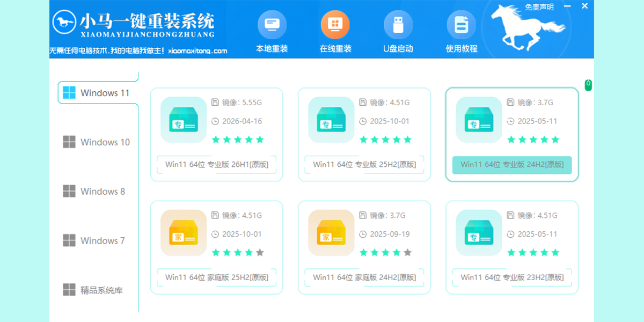
Task: Click the Windows 10 logo icon in sidebar
Action: [69, 142]
